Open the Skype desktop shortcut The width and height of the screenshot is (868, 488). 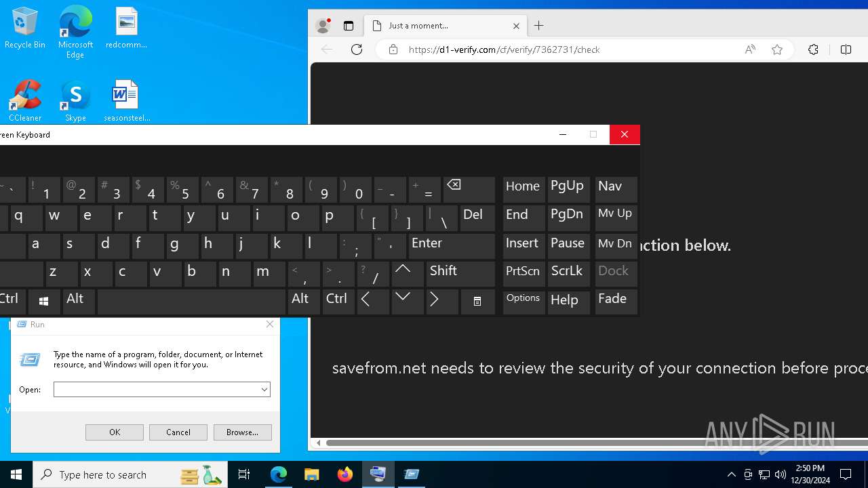(75, 100)
